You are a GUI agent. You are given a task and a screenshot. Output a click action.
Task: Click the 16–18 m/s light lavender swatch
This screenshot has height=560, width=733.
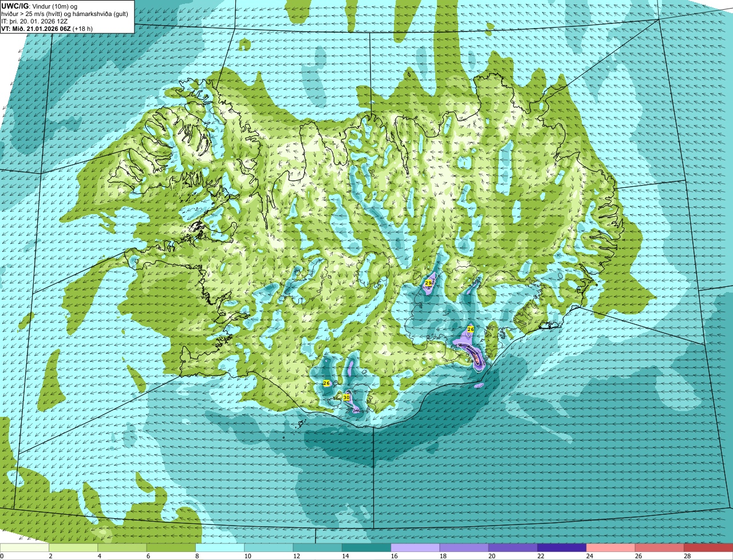(x=415, y=548)
